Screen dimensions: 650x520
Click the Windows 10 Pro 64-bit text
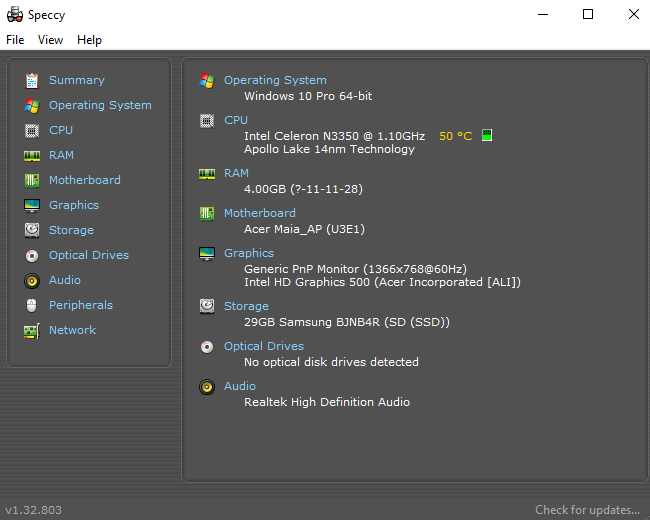pos(308,96)
